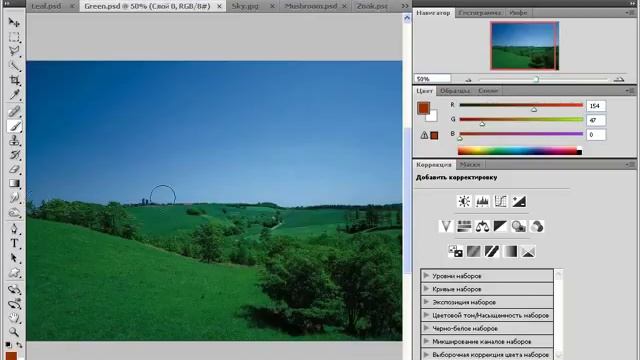Image resolution: width=640 pixels, height=360 pixels.
Task: Add a Posterize adjustment
Action: tap(473, 251)
